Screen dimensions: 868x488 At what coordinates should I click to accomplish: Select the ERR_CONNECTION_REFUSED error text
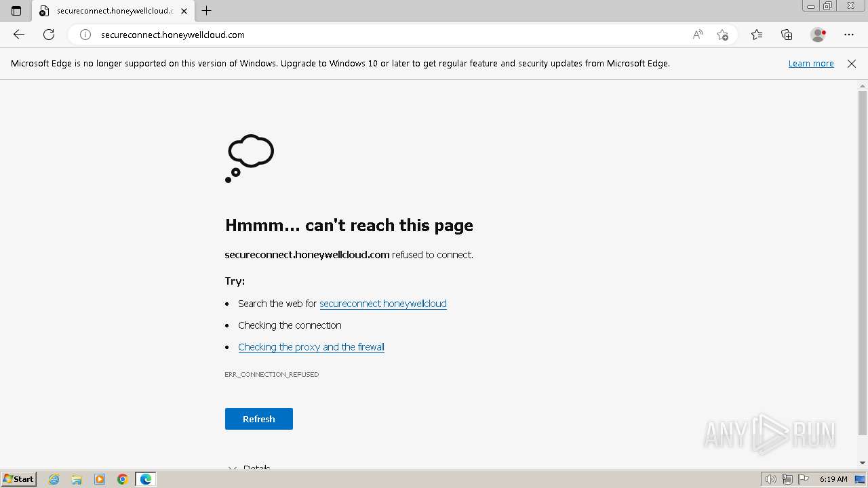[272, 374]
